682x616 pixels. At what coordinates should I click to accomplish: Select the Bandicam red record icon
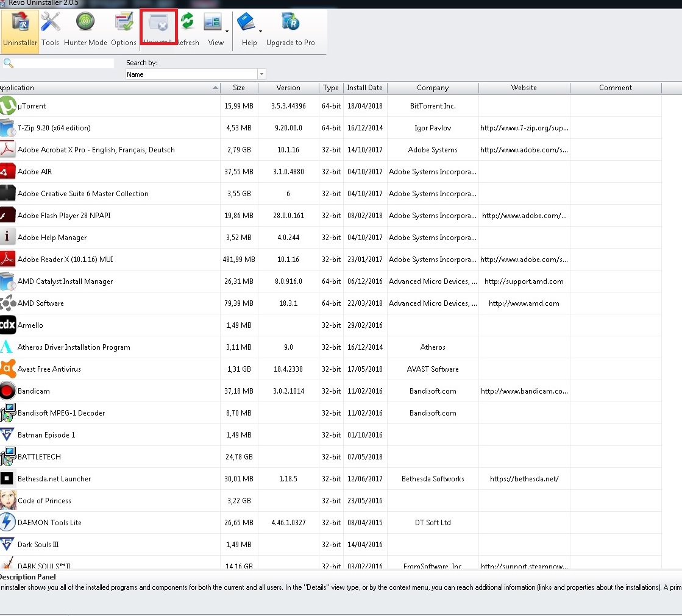tap(8, 391)
